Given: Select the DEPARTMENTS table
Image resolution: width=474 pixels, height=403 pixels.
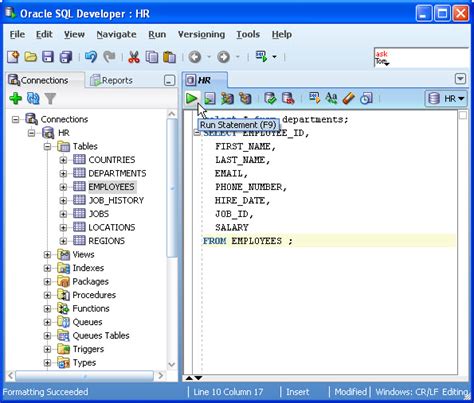Looking at the screenshot, I should tap(117, 173).
